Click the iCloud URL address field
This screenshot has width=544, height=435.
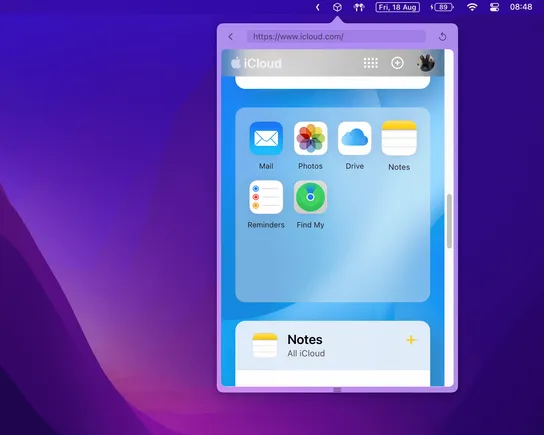(336, 36)
